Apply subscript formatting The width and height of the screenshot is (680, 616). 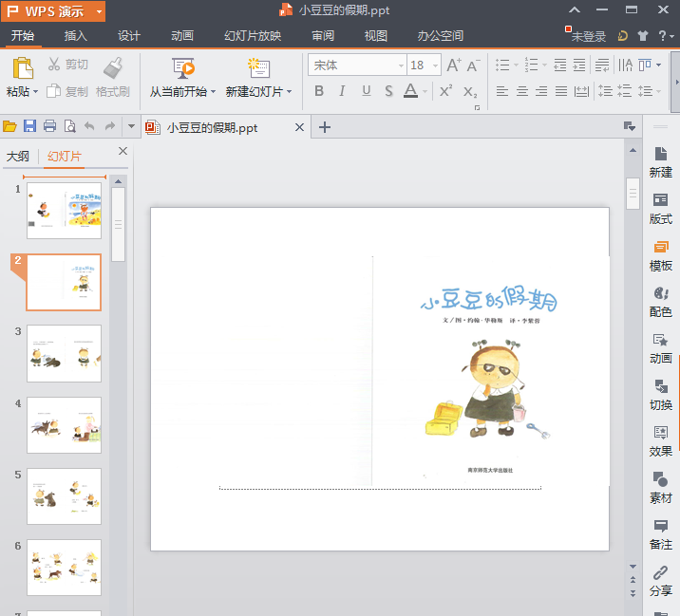(470, 92)
